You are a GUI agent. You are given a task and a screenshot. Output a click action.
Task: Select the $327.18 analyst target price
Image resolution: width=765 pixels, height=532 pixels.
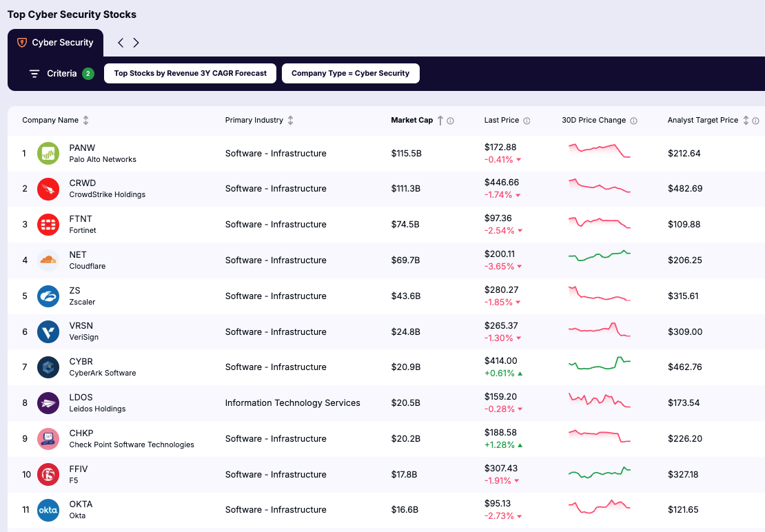pos(683,475)
